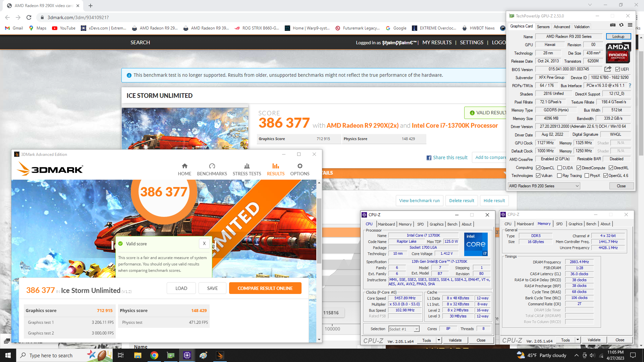Open the GPU-Z hamburger menu
The width and height of the screenshot is (644, 362).
(630, 25)
